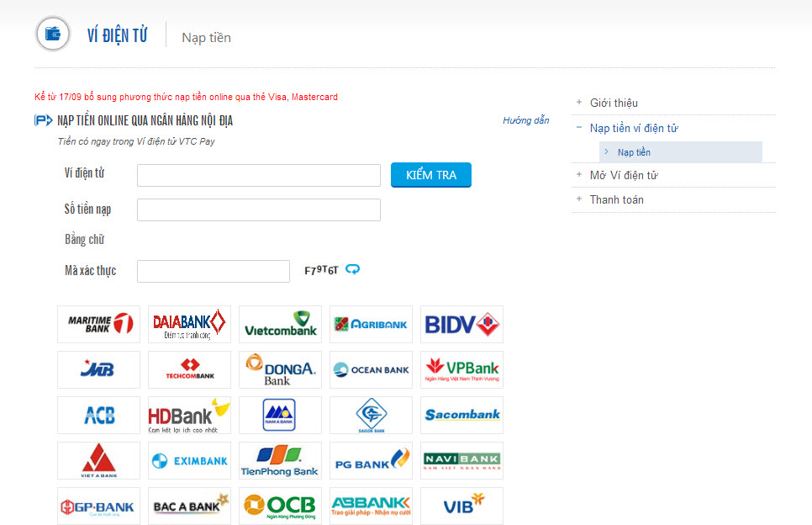812x525 pixels.
Task: Choose DongA Bank logo
Action: 280,369
